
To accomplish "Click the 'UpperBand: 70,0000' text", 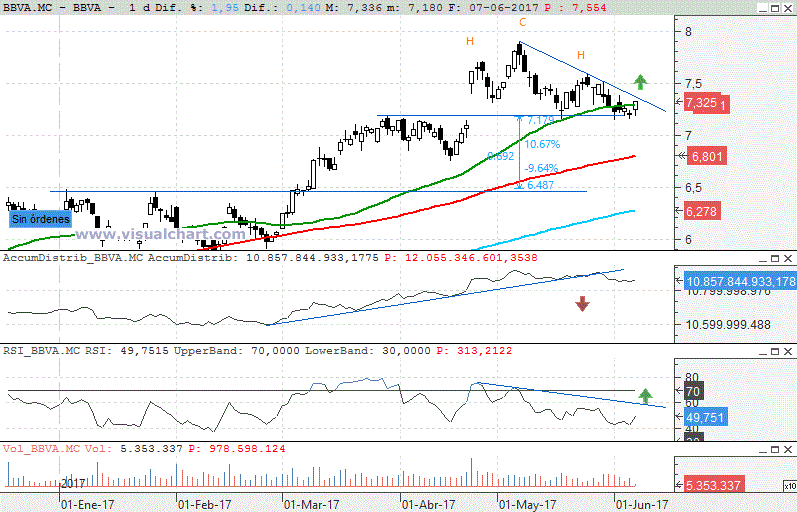I will (x=237, y=351).
